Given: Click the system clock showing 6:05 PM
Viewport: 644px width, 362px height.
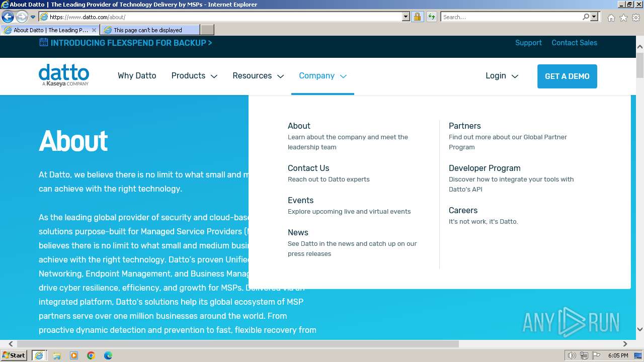Looking at the screenshot, I should (618, 355).
